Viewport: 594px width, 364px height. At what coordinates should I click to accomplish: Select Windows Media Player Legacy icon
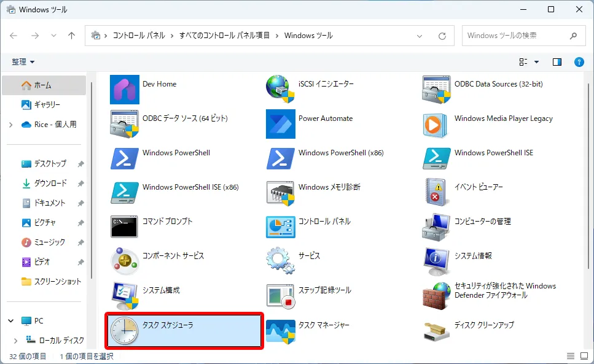434,125
